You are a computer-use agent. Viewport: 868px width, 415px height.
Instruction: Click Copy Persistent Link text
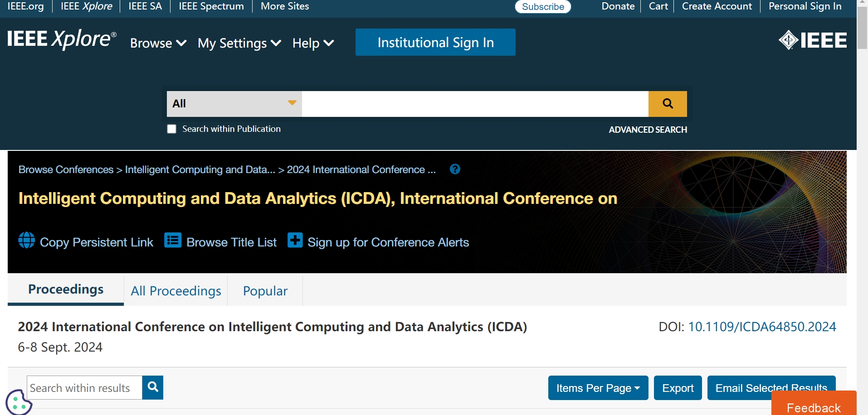click(x=97, y=242)
